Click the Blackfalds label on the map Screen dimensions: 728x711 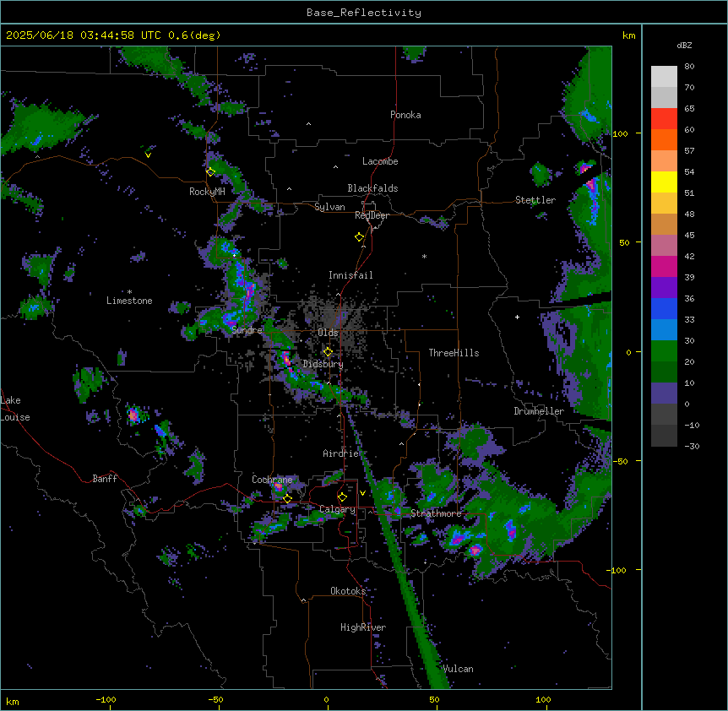click(372, 188)
